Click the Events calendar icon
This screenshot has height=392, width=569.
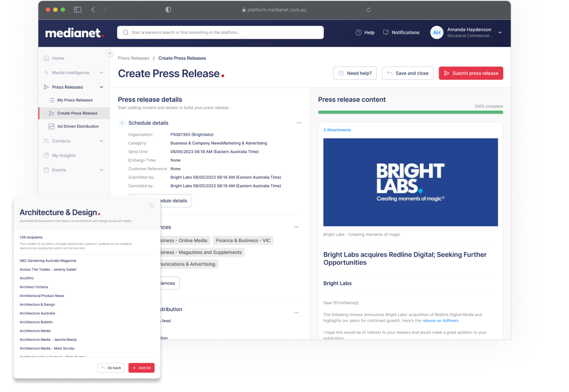[x=46, y=170]
